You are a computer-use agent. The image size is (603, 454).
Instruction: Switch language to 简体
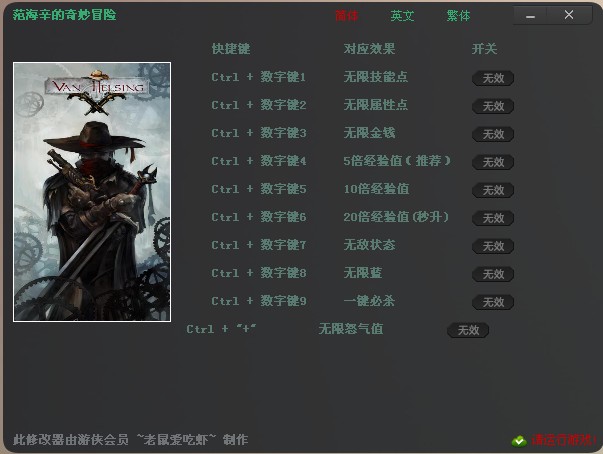click(x=346, y=16)
